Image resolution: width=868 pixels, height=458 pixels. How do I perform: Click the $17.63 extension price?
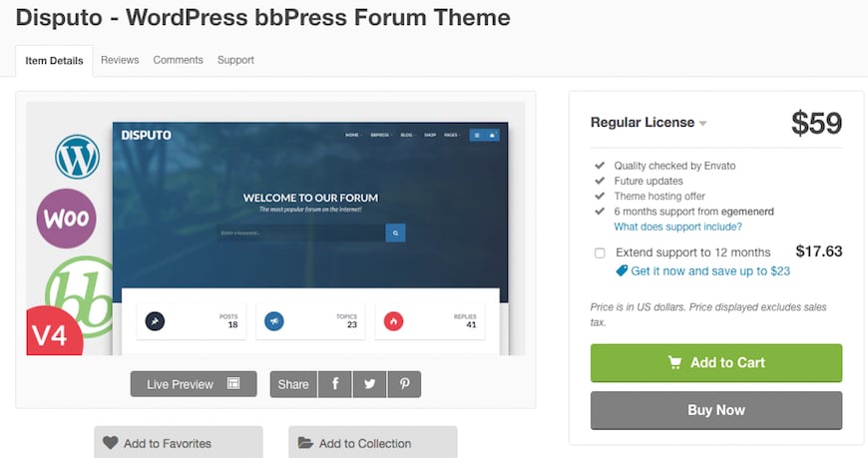pyautogui.click(x=819, y=251)
